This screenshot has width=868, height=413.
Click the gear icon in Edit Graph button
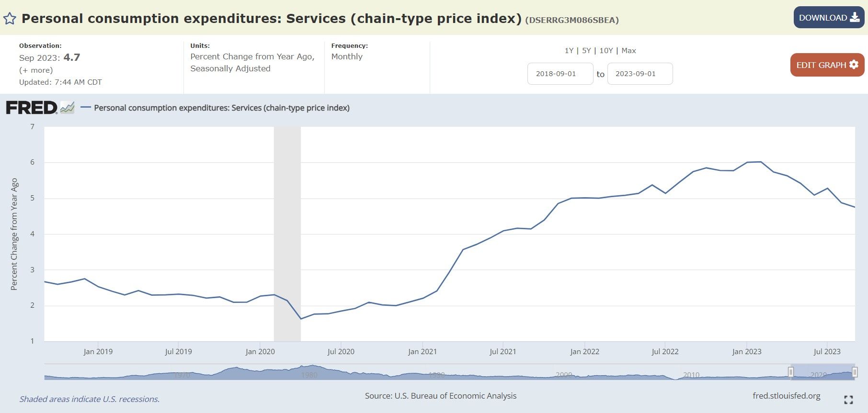(x=854, y=64)
